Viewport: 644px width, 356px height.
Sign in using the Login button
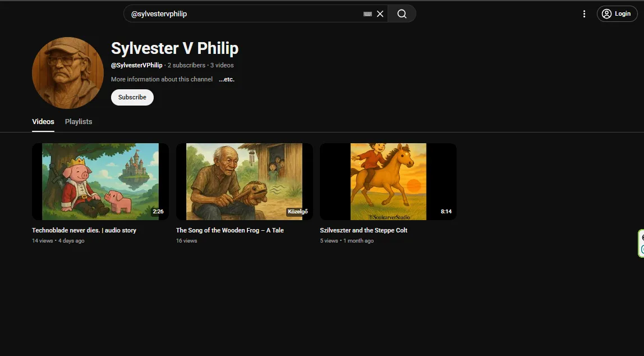pos(617,13)
